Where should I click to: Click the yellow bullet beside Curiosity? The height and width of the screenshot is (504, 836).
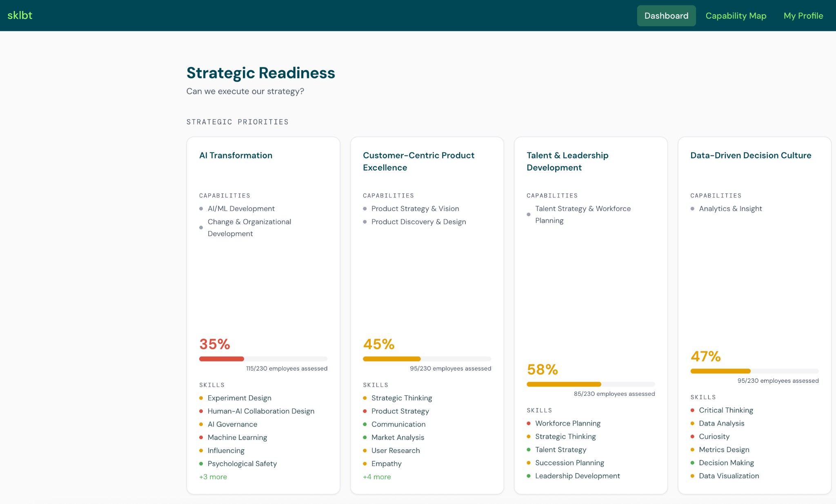point(693,436)
